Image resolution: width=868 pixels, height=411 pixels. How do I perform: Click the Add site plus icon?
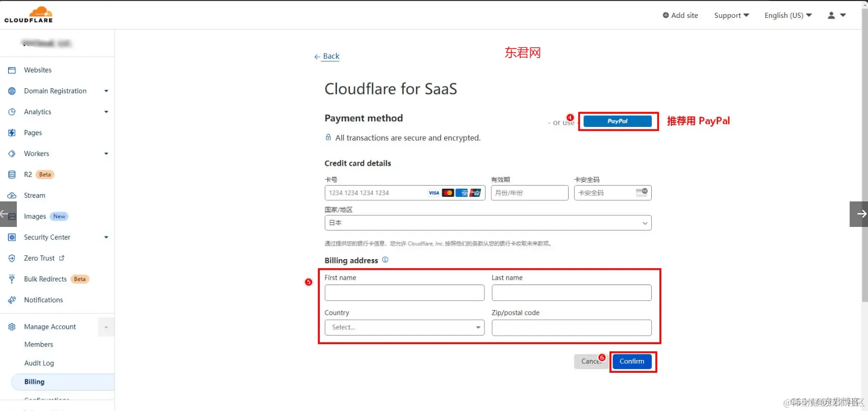point(666,15)
